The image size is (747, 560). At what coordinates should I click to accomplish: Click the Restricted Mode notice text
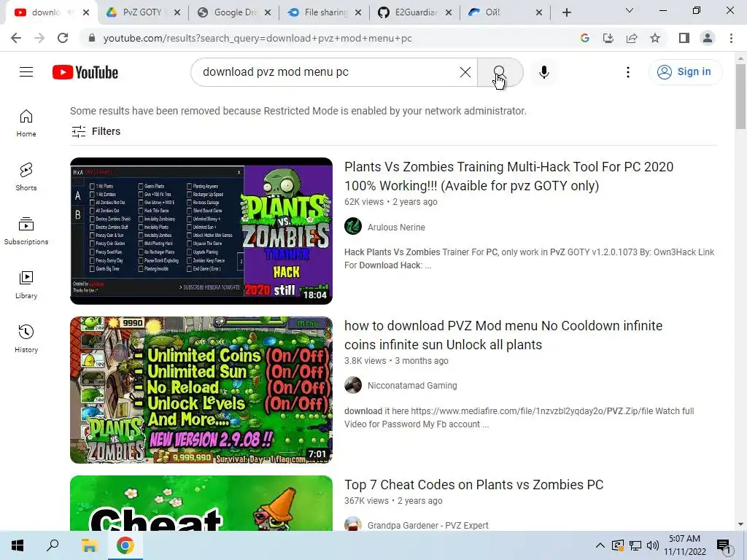[298, 111]
